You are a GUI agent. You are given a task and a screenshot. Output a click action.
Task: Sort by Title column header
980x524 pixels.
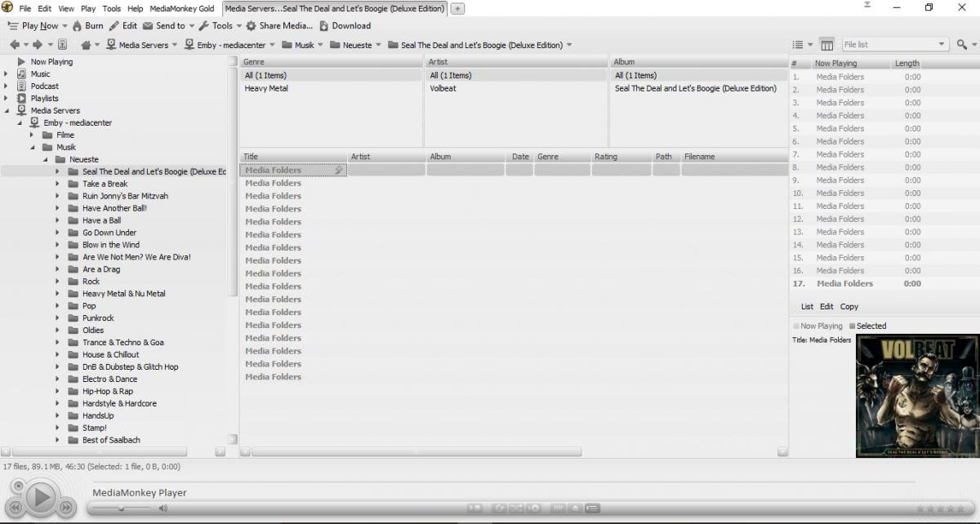tap(293, 157)
